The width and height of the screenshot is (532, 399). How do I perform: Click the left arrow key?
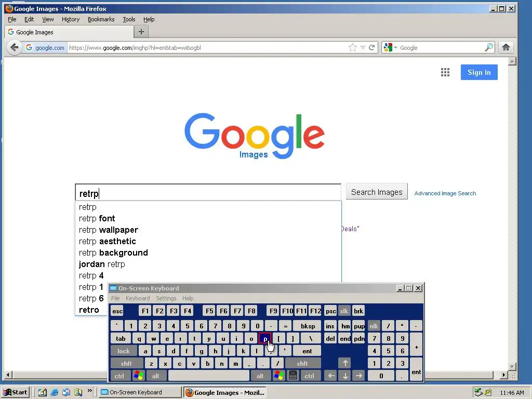click(331, 376)
